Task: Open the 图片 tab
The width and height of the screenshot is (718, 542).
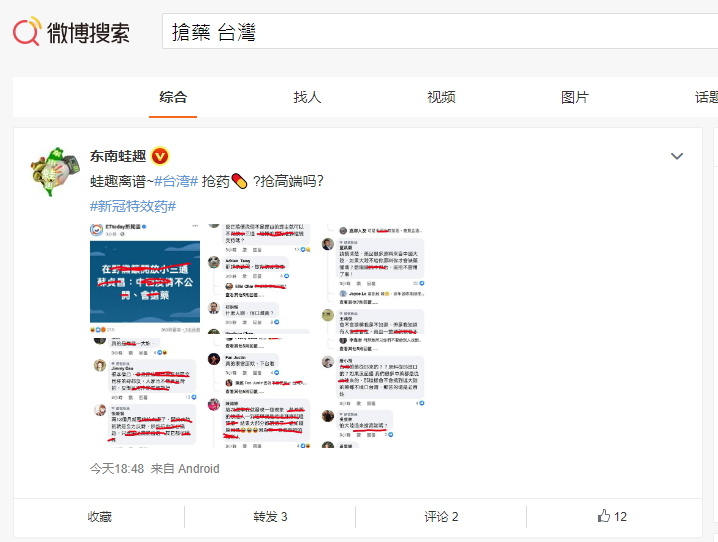Action: point(575,97)
